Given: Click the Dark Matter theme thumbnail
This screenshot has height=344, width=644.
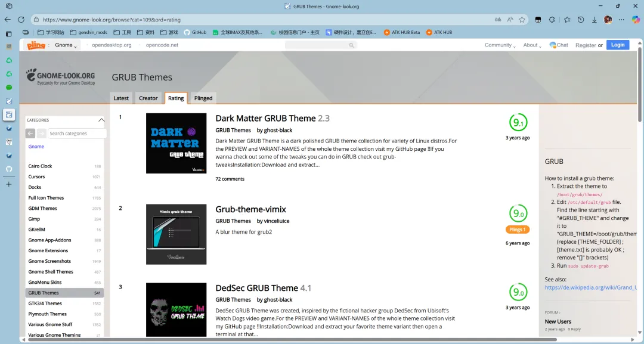Looking at the screenshot, I should click(x=176, y=143).
